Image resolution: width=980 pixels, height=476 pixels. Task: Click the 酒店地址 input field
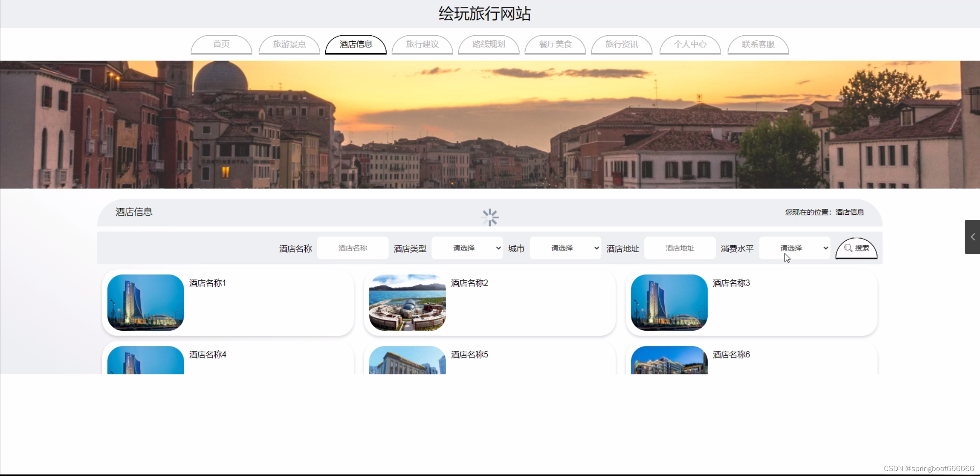(x=680, y=248)
